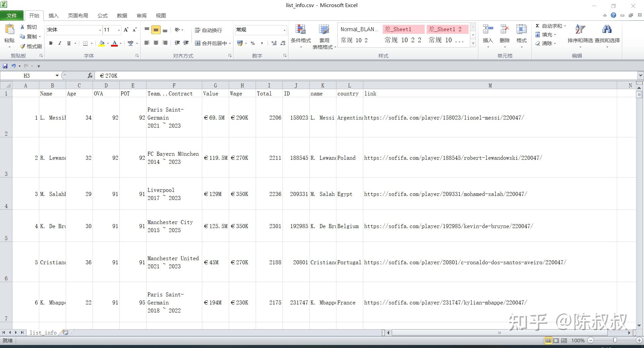Screen dimensions: 644x348
Task: Open Conditional Formatting icon in ribbon
Action: 301,30
